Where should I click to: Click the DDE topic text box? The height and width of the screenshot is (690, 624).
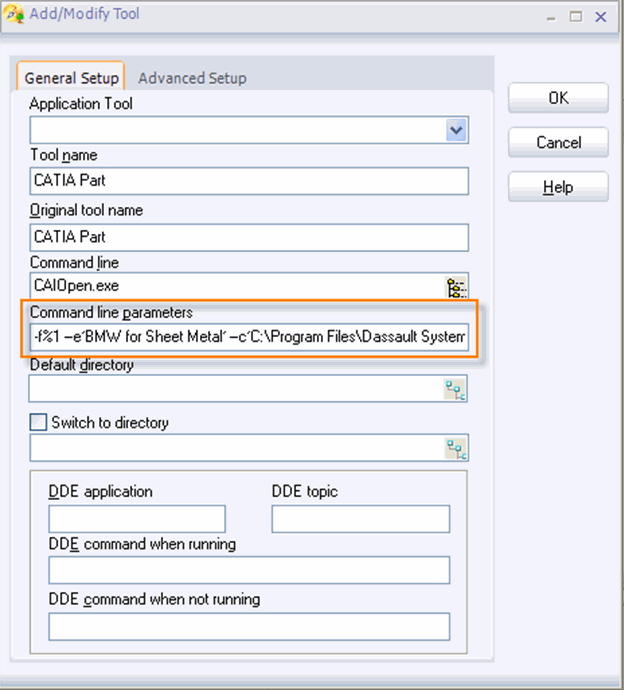[x=360, y=519]
